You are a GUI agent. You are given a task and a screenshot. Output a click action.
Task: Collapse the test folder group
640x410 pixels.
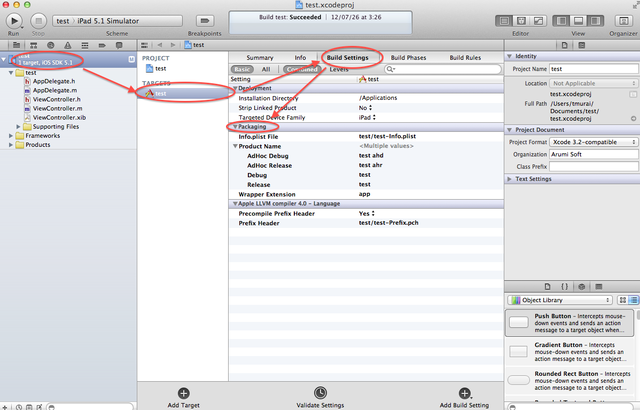[11, 73]
